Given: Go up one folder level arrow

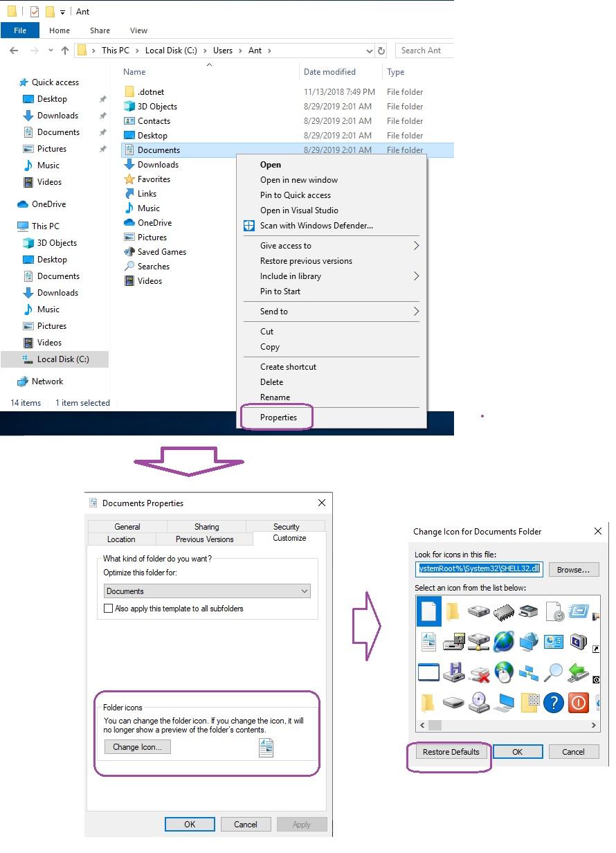Looking at the screenshot, I should coord(65,51).
